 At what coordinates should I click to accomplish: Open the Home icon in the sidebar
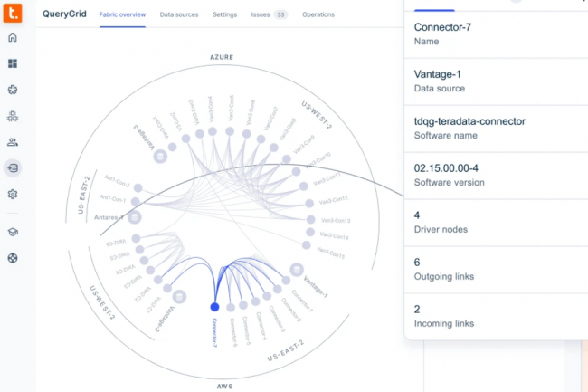point(13,37)
